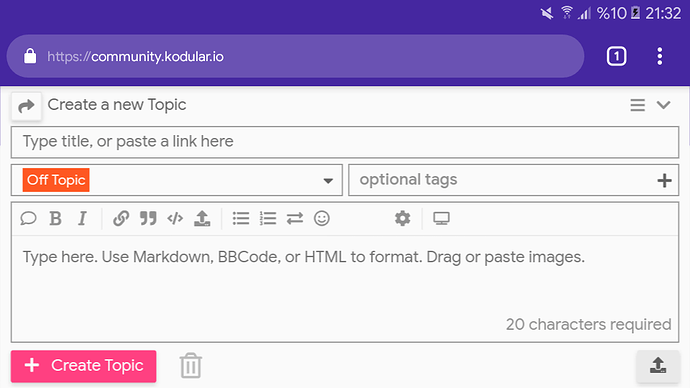The height and width of the screenshot is (388, 690).
Task: Insert a whisper speech bubble
Action: coord(28,218)
